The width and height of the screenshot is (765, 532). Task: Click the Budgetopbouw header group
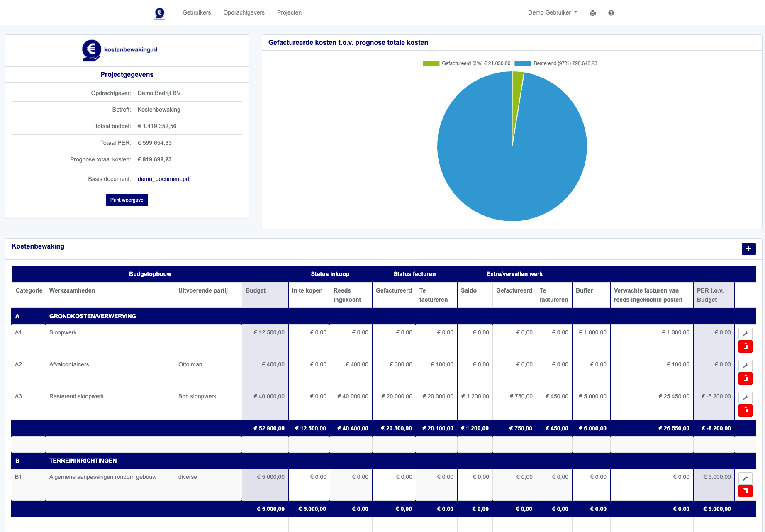150,274
